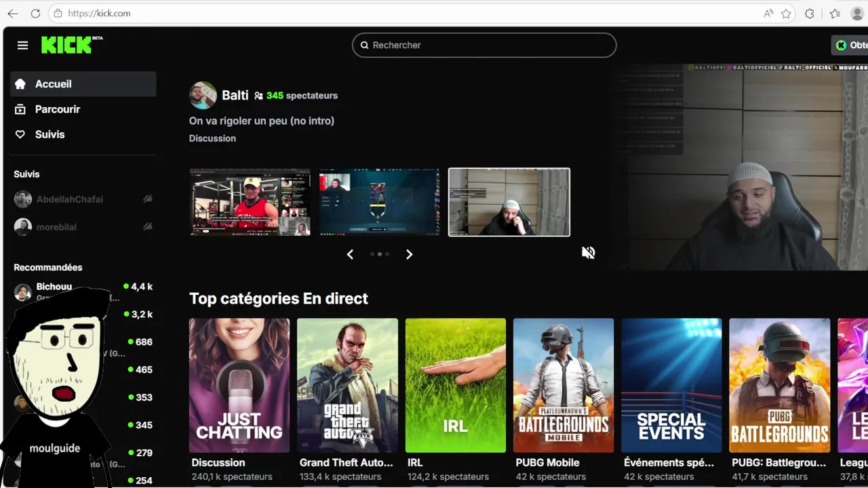Select first carousel stream thumbnail
This screenshot has width=868, height=488.
[x=250, y=202]
